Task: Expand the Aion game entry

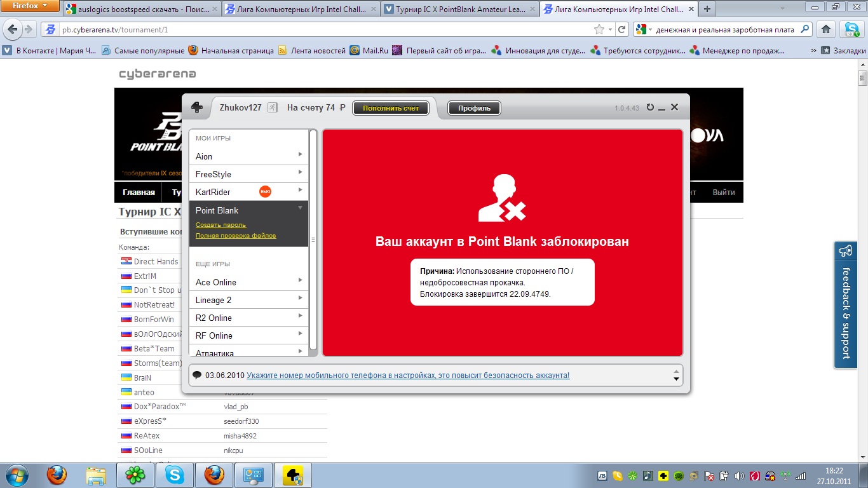Action: point(300,155)
